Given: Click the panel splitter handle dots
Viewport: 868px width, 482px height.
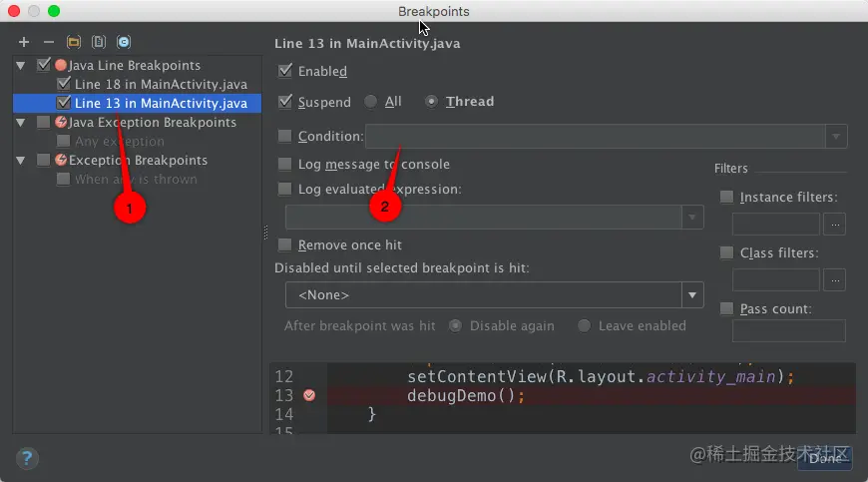Looking at the screenshot, I should (x=265, y=233).
